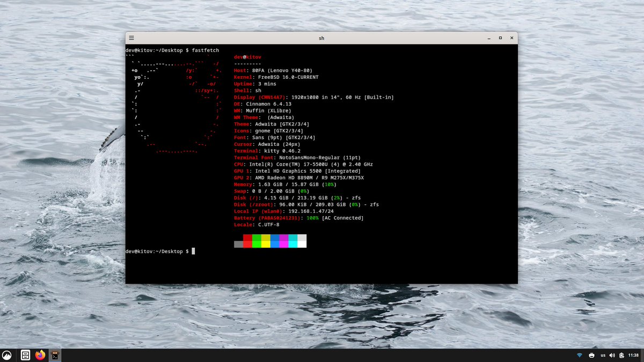
Task: Click 'AMD Radeon HD 8890M' GPU 2 line
Action: point(299,178)
